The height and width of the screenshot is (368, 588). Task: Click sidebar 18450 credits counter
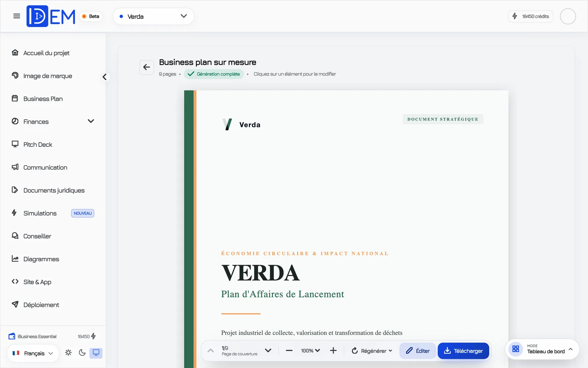coord(87,336)
